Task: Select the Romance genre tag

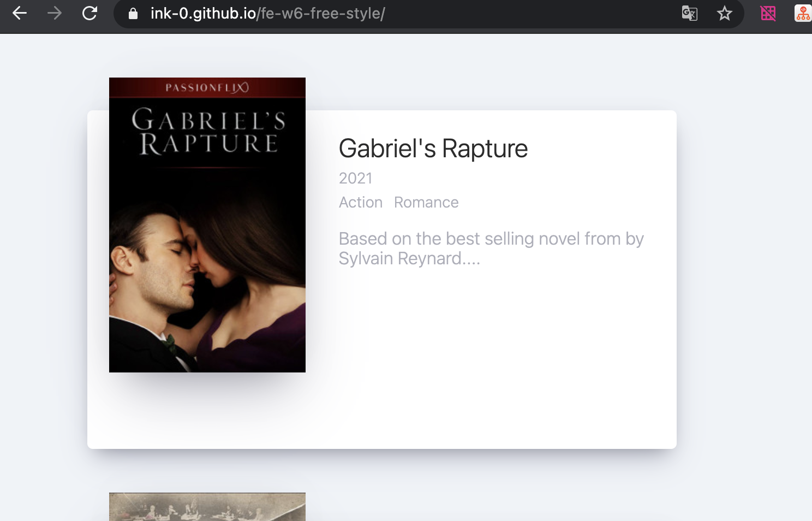Action: 426,202
